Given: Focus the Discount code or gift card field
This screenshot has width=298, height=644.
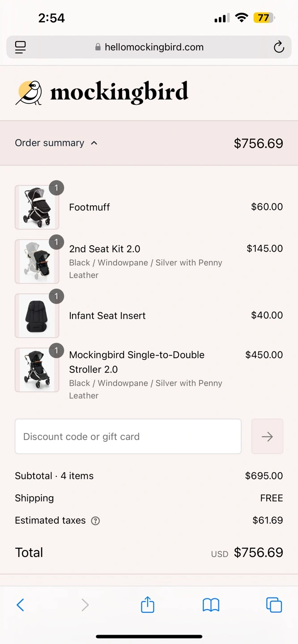Looking at the screenshot, I should (x=128, y=436).
